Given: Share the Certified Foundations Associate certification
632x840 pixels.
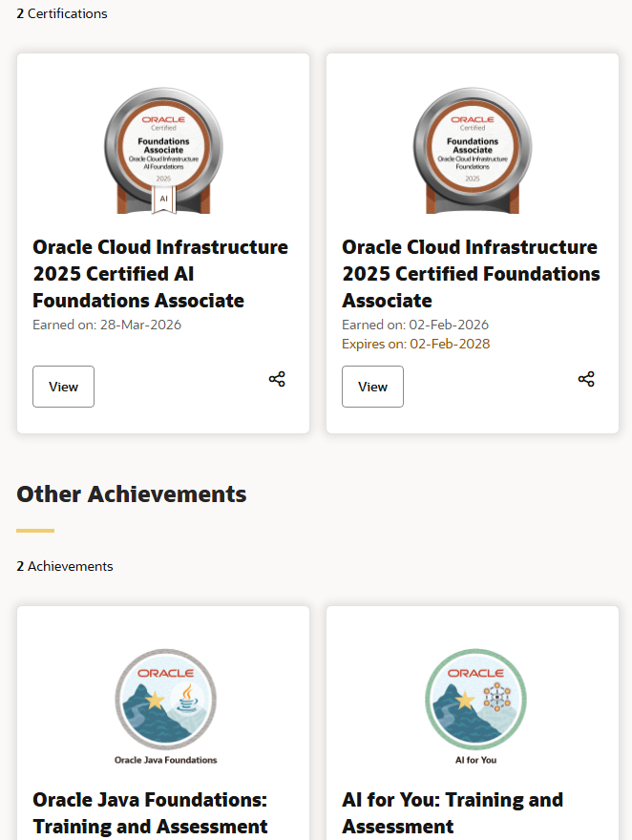Looking at the screenshot, I should click(x=586, y=379).
